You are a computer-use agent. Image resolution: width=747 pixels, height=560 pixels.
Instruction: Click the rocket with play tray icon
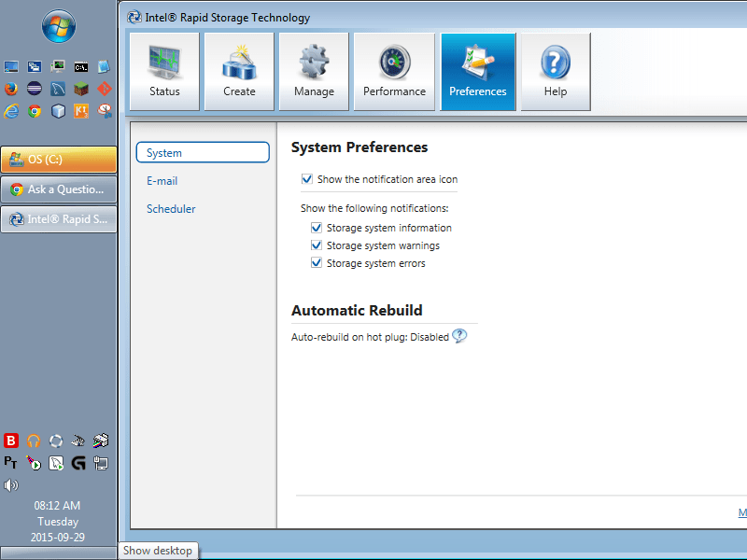(x=34, y=463)
